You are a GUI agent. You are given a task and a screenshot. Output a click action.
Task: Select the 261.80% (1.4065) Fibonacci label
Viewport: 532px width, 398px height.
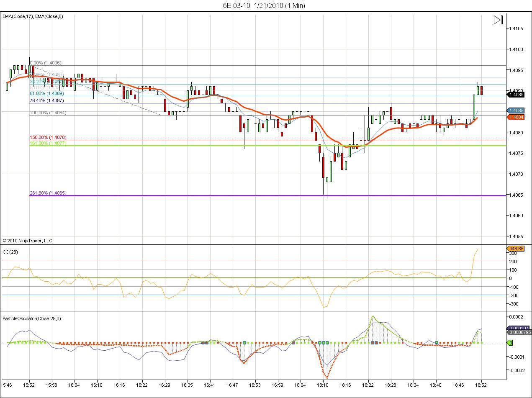[x=48, y=193]
